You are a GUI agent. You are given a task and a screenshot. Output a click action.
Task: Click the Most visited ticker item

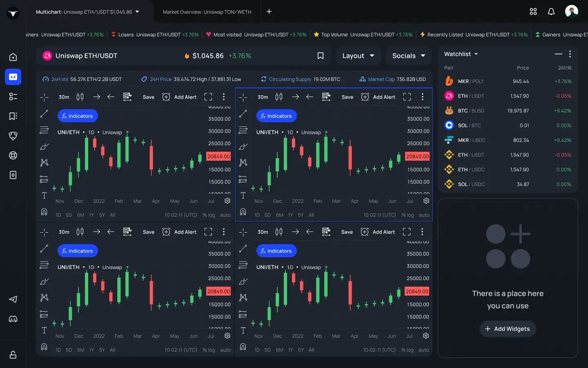coord(256,35)
